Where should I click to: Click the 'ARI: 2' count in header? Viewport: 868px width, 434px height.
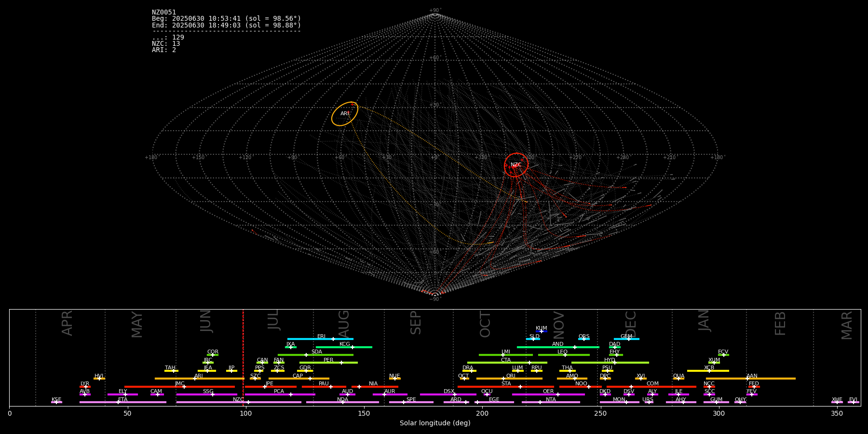(x=164, y=50)
